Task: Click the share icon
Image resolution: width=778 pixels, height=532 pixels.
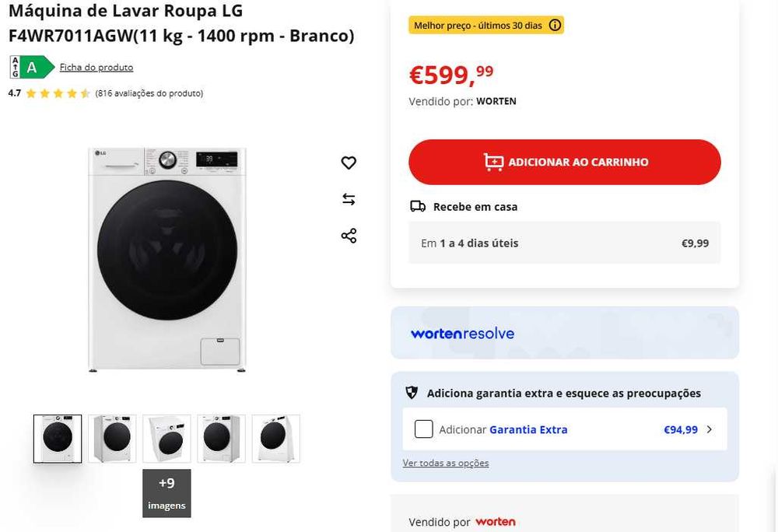Action: (349, 236)
